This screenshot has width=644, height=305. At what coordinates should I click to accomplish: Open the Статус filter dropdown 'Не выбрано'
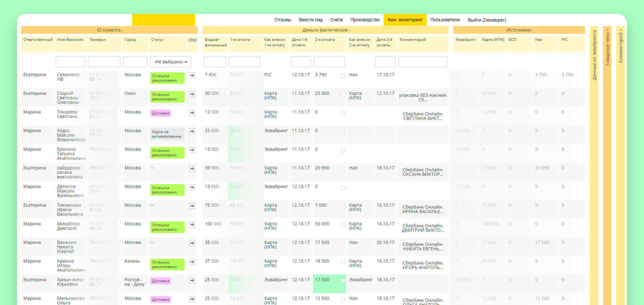coord(170,62)
